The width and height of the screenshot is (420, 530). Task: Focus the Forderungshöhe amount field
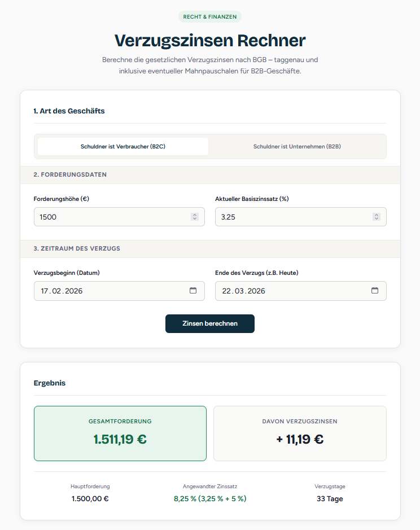(x=119, y=217)
